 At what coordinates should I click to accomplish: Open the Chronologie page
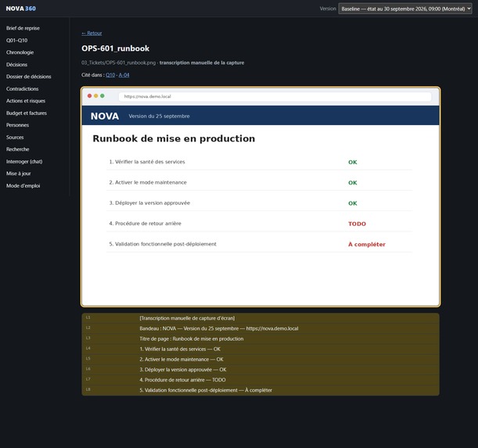click(x=20, y=52)
